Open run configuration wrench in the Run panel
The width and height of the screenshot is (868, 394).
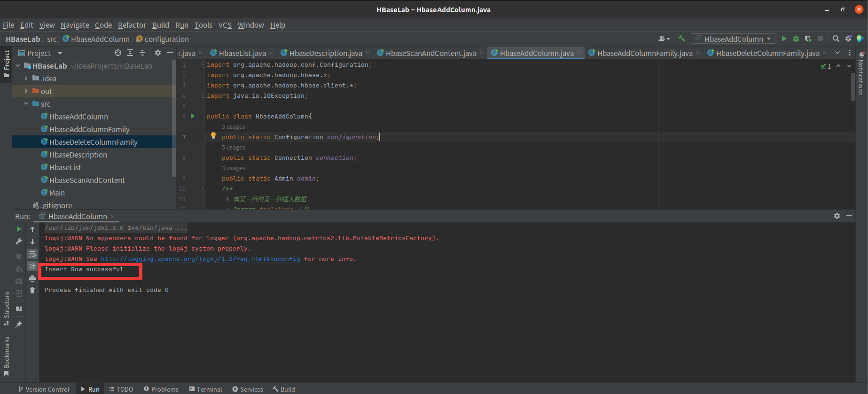coord(19,241)
